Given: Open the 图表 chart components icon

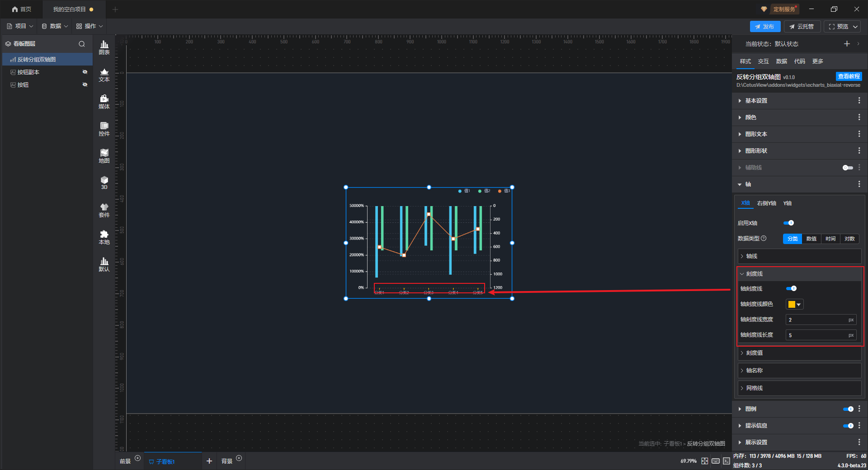Looking at the screenshot, I should (104, 47).
